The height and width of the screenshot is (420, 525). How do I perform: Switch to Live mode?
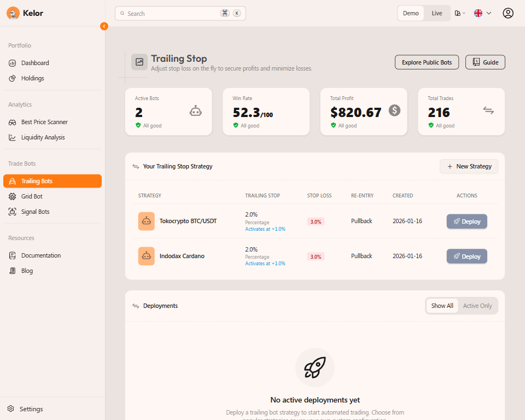click(x=437, y=13)
